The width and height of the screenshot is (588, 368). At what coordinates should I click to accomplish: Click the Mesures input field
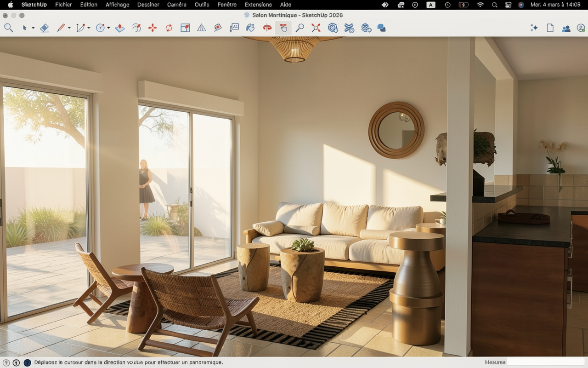tap(546, 362)
